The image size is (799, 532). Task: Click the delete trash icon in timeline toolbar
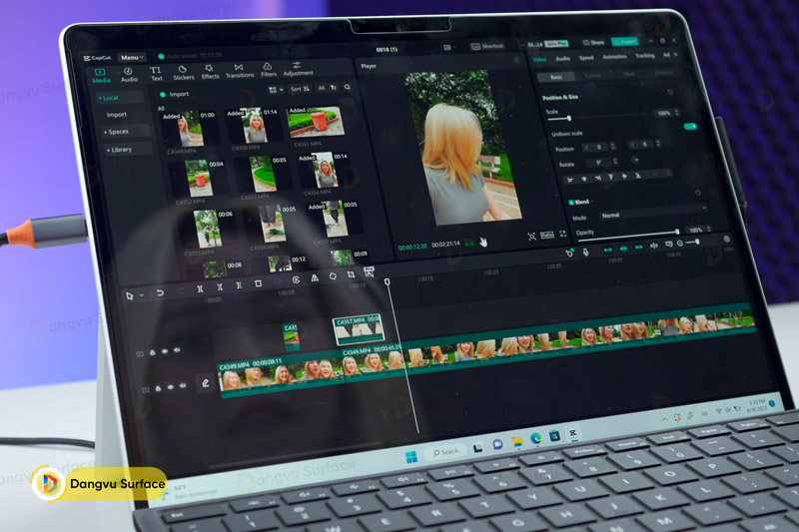click(x=259, y=283)
